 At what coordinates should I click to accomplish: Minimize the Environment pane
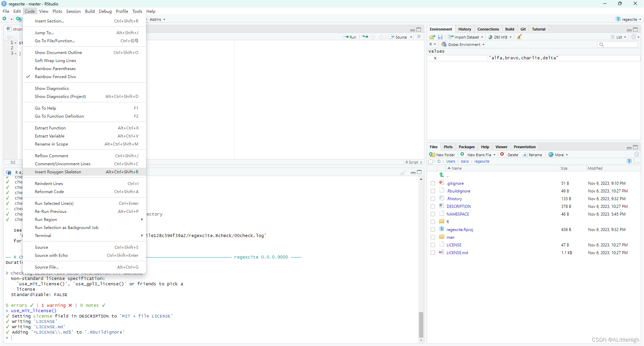629,30
